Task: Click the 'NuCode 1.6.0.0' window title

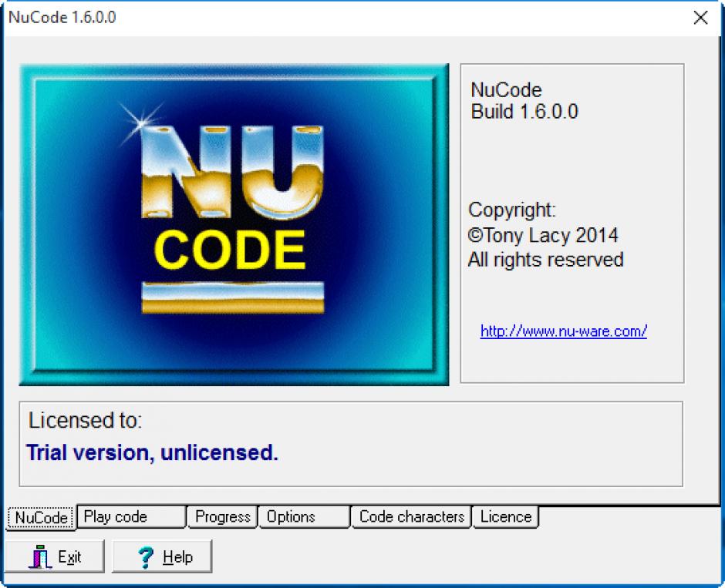Action: (62, 18)
